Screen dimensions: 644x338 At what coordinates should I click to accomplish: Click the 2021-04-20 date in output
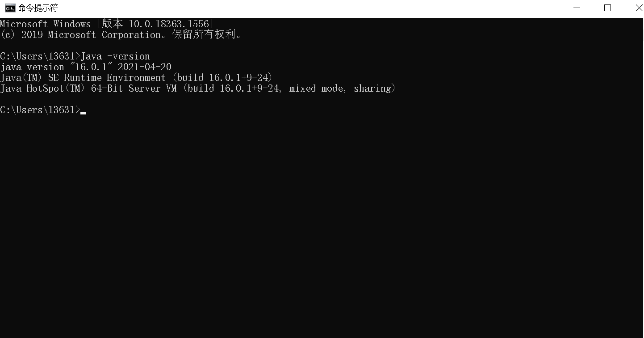coord(145,67)
